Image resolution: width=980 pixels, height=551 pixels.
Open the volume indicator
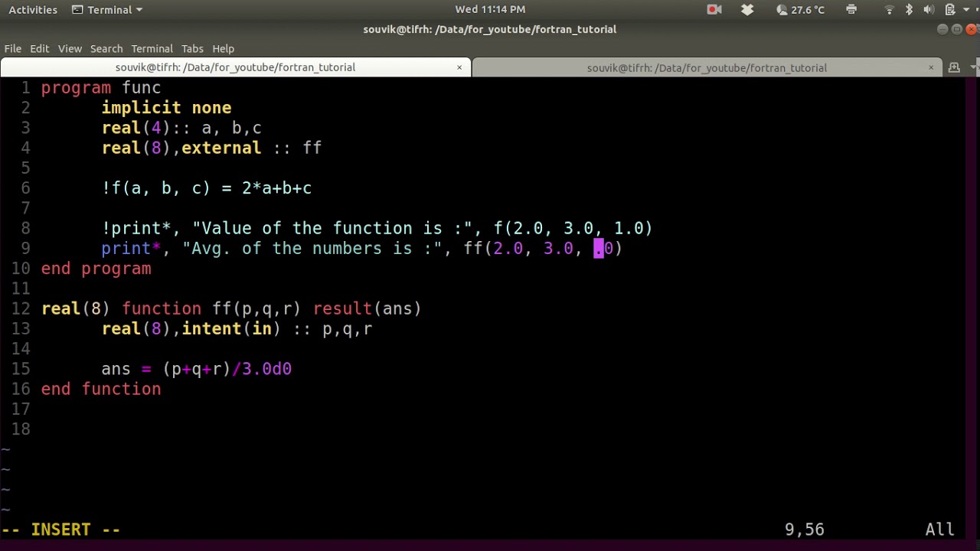(929, 10)
